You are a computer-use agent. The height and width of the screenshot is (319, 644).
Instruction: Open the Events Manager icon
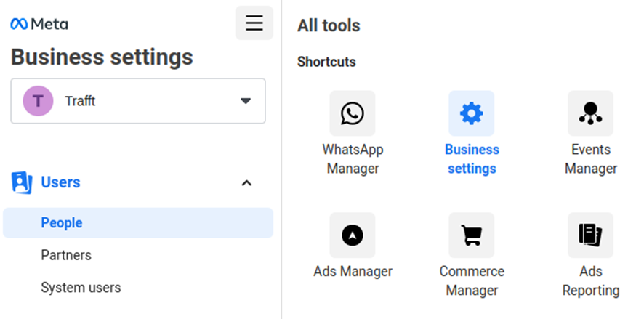pyautogui.click(x=590, y=113)
